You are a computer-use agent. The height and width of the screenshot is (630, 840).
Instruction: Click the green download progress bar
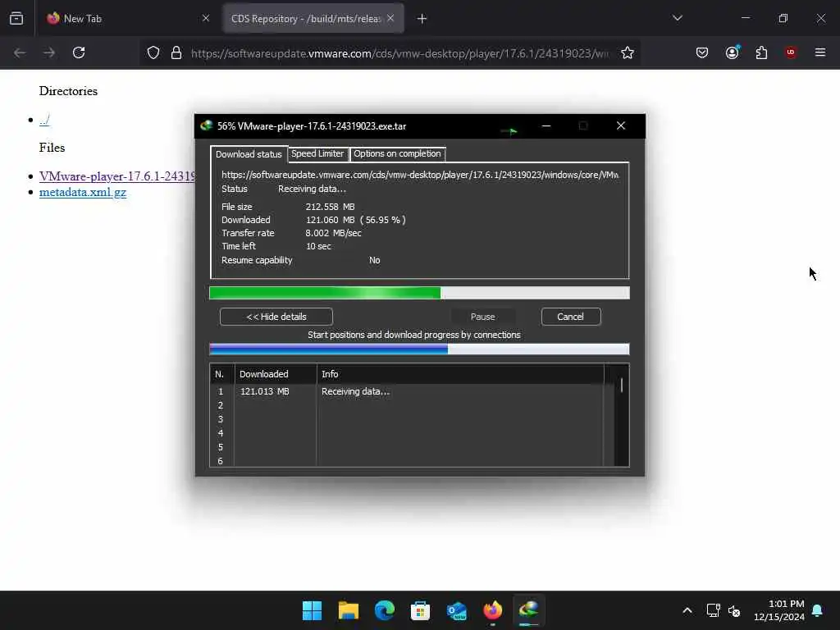click(x=419, y=293)
